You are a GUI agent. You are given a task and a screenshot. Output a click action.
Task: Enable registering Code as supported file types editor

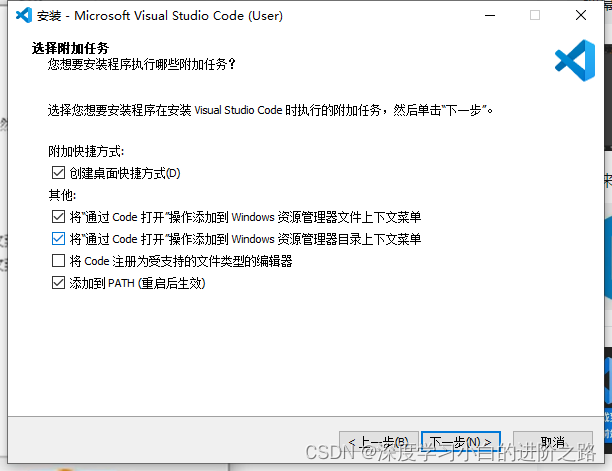(59, 261)
